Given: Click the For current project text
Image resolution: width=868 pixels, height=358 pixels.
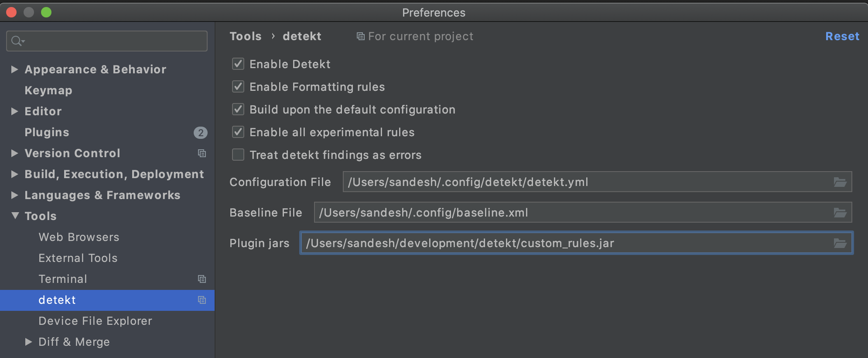Looking at the screenshot, I should pyautogui.click(x=421, y=36).
